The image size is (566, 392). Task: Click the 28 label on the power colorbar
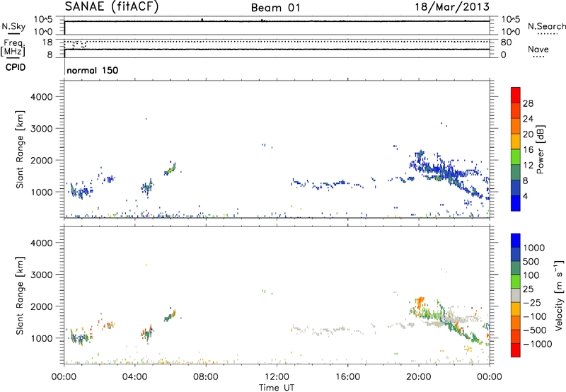(528, 103)
